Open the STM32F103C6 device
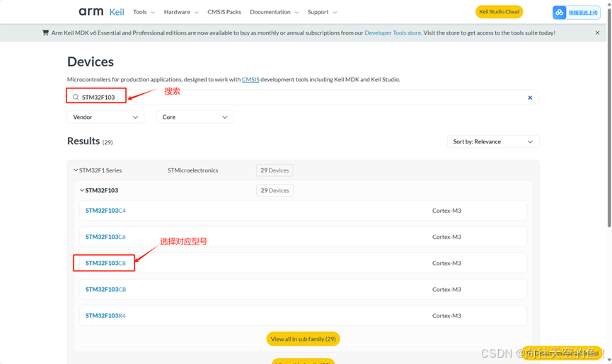612x364 pixels. pos(105,237)
